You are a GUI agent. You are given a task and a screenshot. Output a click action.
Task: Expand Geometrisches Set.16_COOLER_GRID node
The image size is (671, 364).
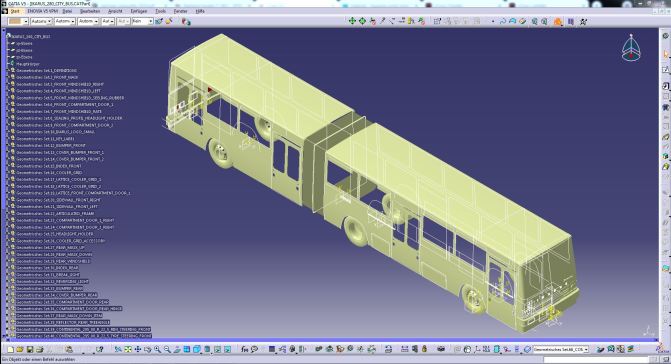click(x=8, y=172)
